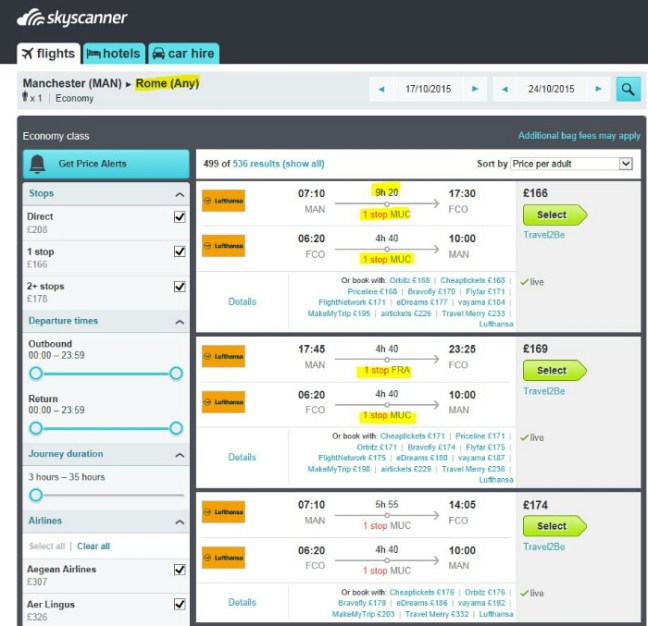Image resolution: width=648 pixels, height=626 pixels.
Task: Open the car hire tab
Action: coord(184,54)
